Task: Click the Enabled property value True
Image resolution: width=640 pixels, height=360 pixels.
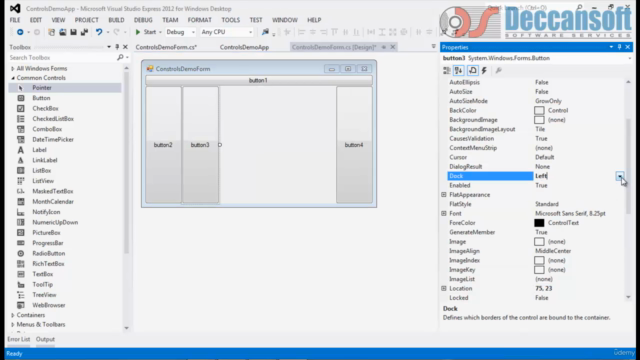Action: pos(541,185)
